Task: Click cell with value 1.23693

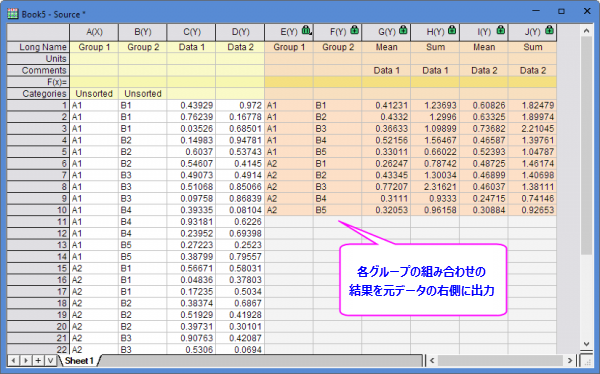Action: (435, 105)
